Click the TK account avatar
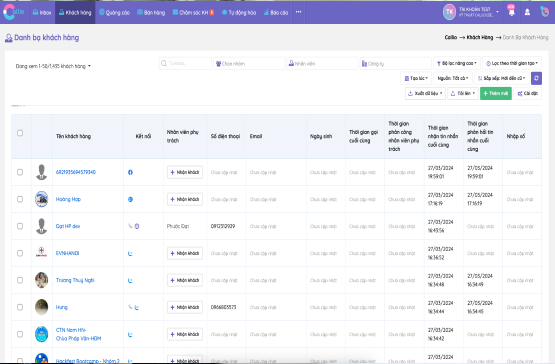555x364 pixels. [449, 12]
